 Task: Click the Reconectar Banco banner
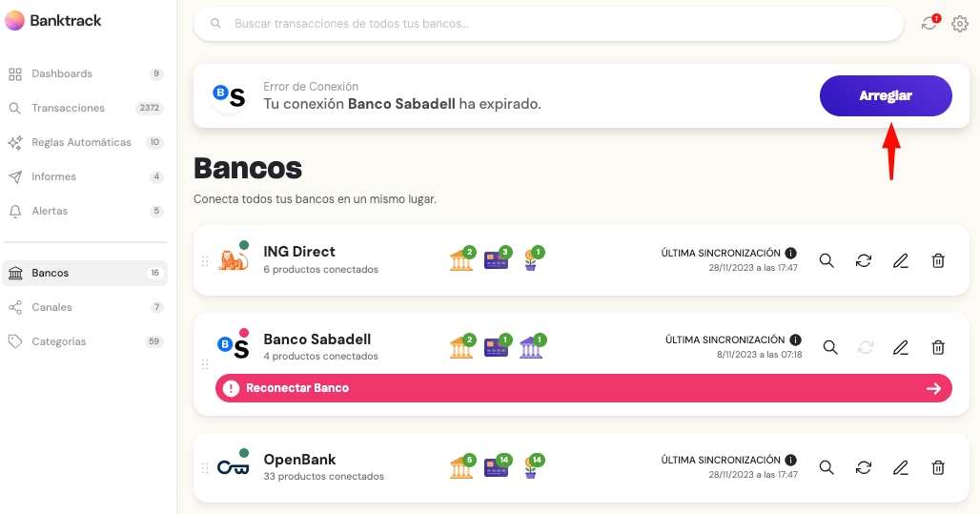click(583, 388)
